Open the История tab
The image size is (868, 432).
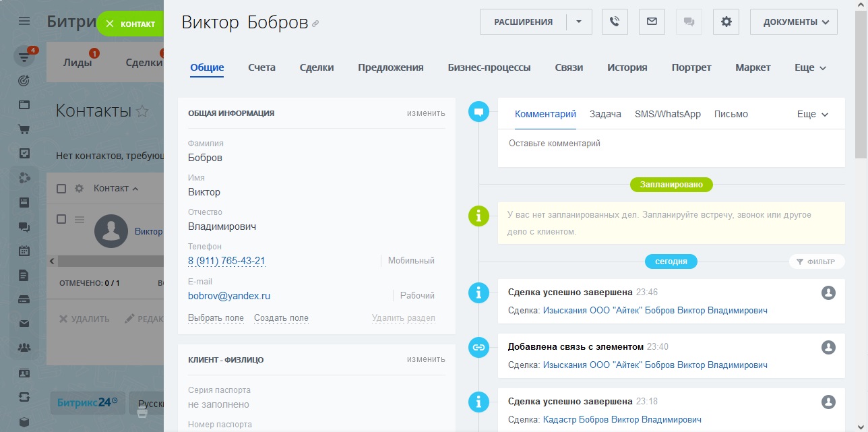627,67
